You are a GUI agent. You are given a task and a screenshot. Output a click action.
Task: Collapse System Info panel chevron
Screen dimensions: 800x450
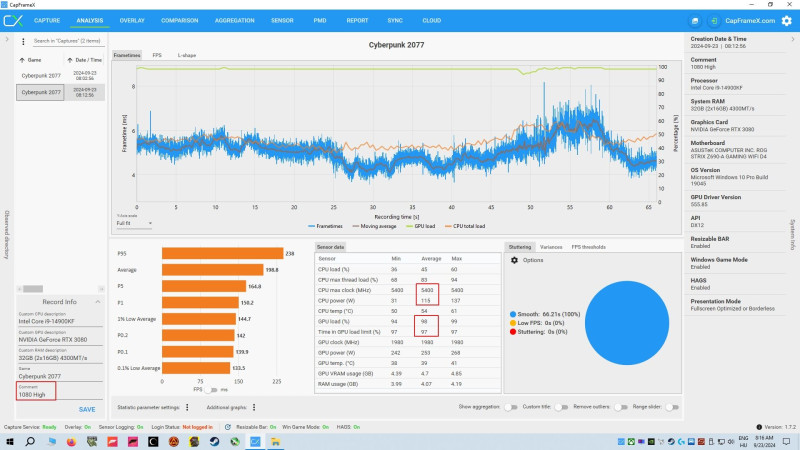793,39
